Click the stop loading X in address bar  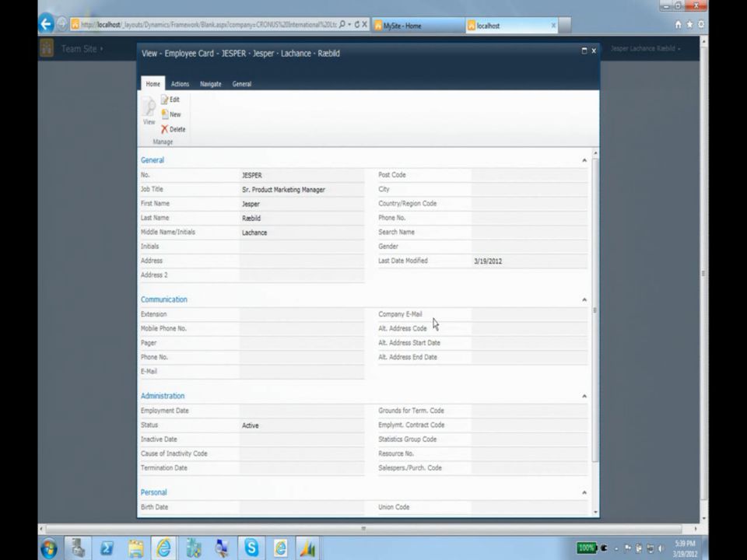pos(364,24)
